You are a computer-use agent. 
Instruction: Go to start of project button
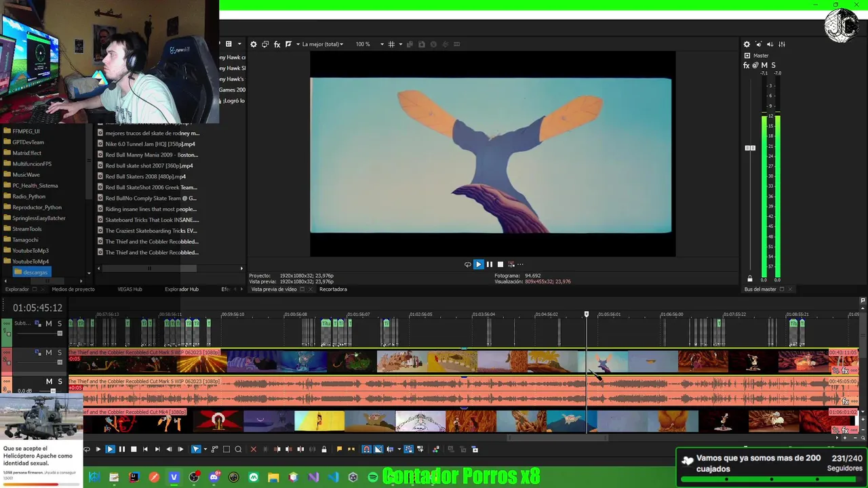[x=145, y=449]
